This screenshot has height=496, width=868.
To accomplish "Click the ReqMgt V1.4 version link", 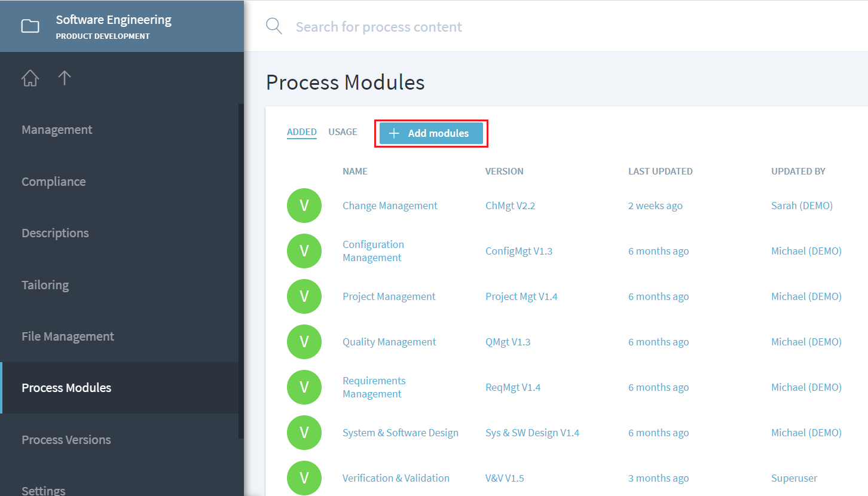I will (x=512, y=387).
